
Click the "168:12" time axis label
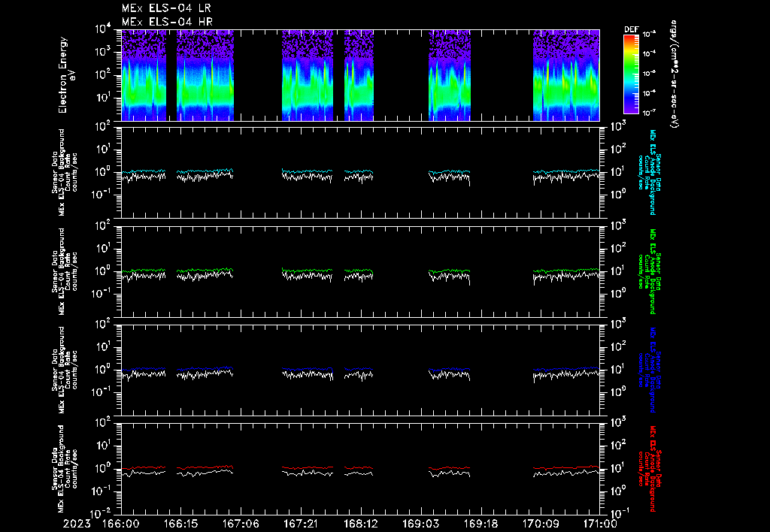point(360,524)
